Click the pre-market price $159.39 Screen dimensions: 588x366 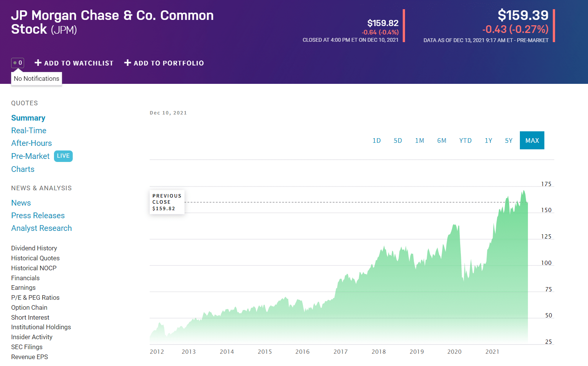pos(523,15)
